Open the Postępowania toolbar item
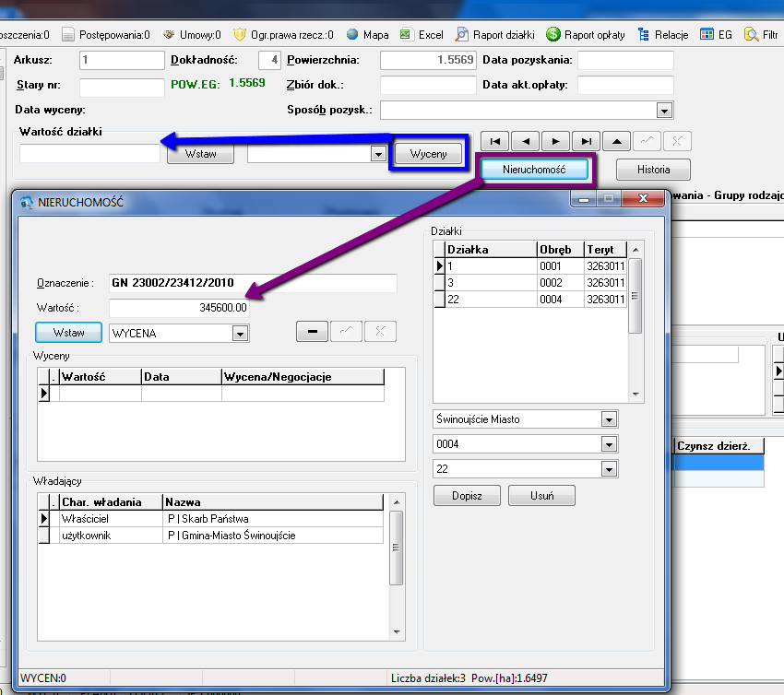The width and height of the screenshot is (784, 695). [105, 34]
